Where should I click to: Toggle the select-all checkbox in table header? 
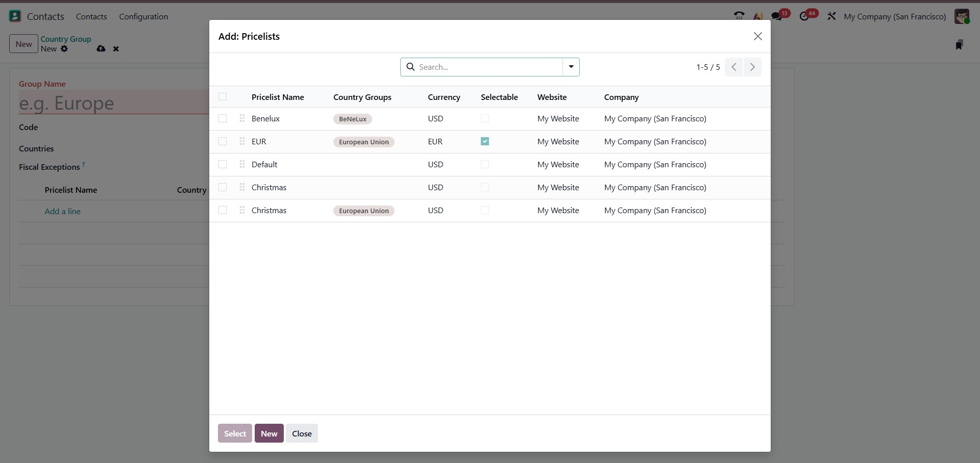pyautogui.click(x=223, y=97)
